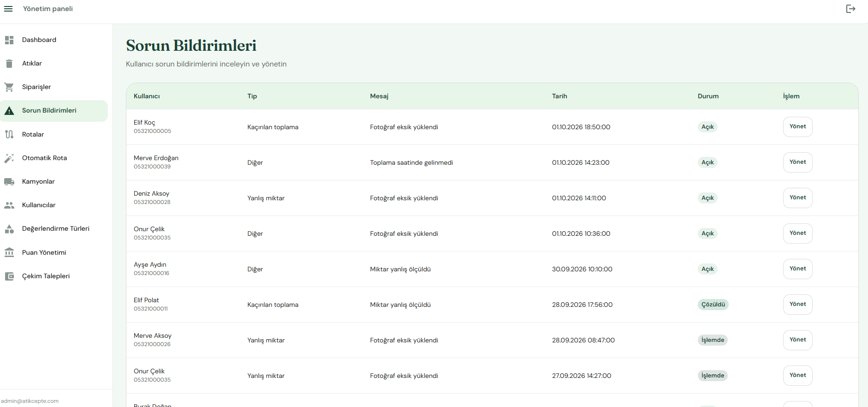The image size is (868, 407).
Task: Click the Tip column header
Action: (252, 96)
